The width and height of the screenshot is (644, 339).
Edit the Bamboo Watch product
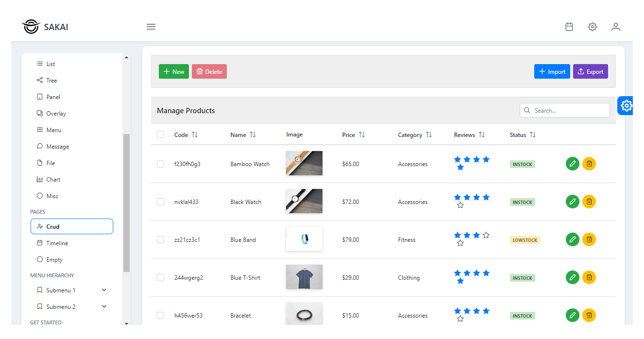click(573, 164)
